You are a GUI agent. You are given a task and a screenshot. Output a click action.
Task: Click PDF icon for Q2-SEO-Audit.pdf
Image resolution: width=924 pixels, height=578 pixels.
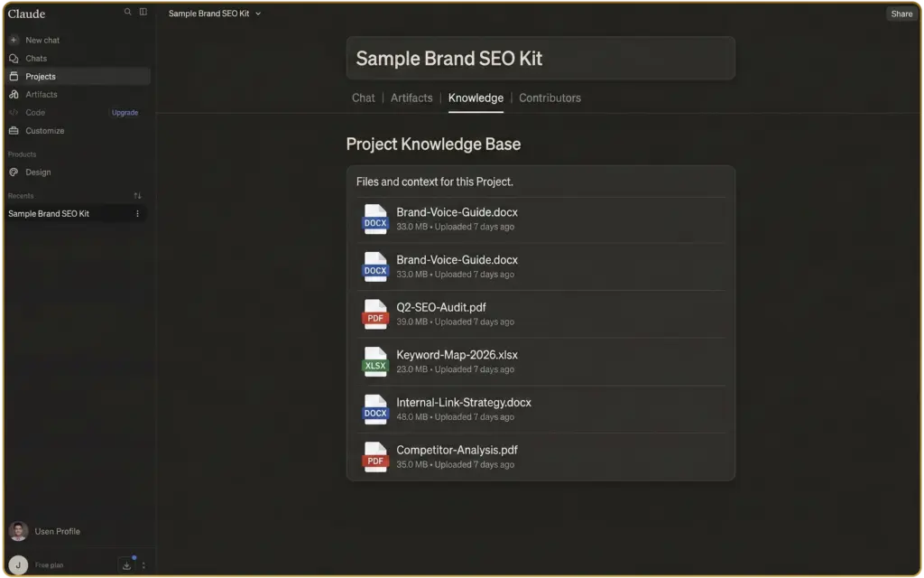pyautogui.click(x=374, y=313)
